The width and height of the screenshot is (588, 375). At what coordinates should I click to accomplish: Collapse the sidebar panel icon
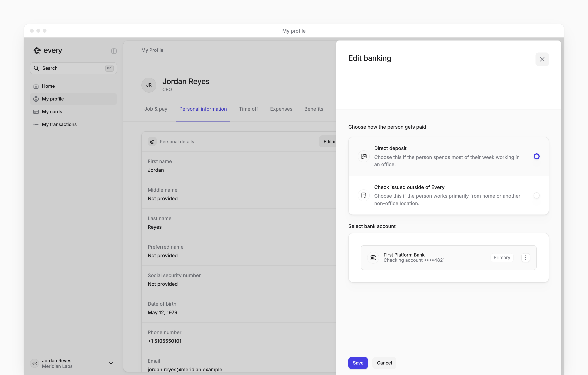pos(114,51)
